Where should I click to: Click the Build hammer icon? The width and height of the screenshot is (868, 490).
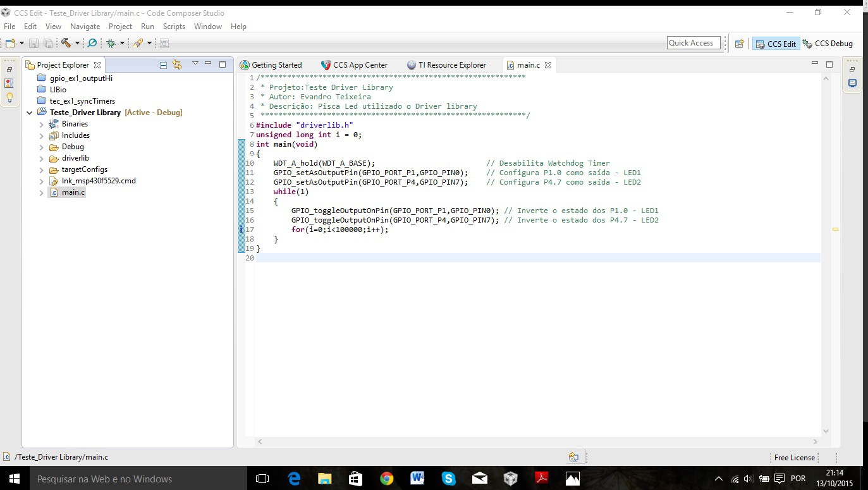[66, 43]
